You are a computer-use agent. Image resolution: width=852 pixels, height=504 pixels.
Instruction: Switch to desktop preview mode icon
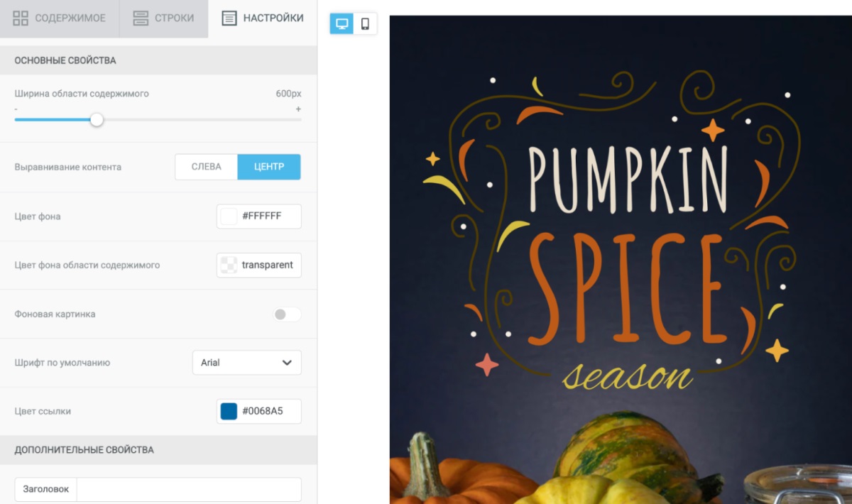tap(342, 23)
